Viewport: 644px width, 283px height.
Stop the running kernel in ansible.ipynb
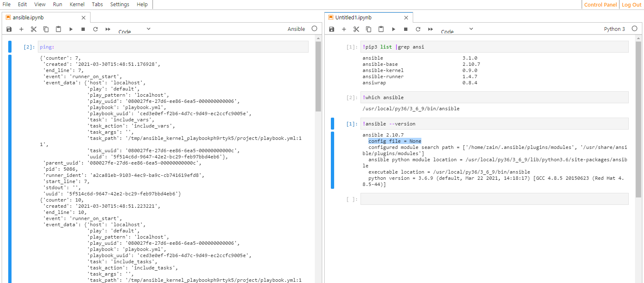[82, 29]
